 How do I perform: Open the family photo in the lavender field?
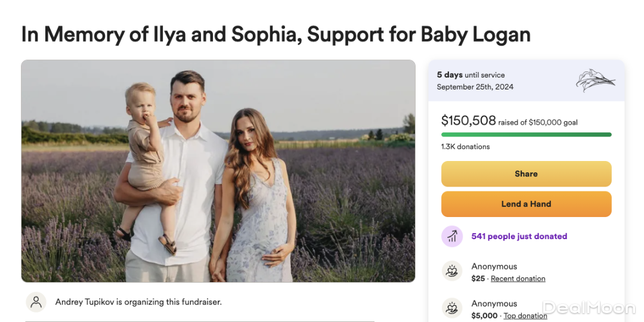tap(218, 171)
